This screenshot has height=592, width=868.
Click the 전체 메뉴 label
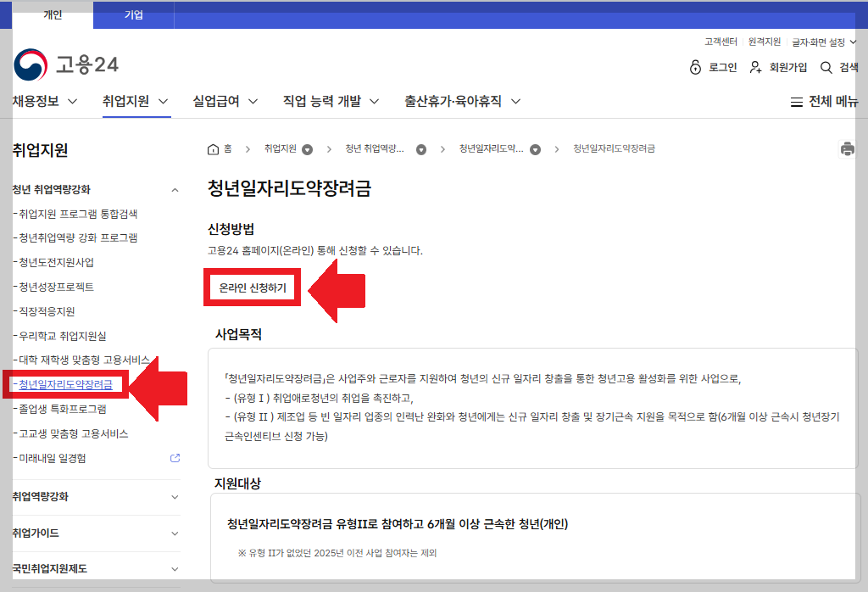(834, 102)
